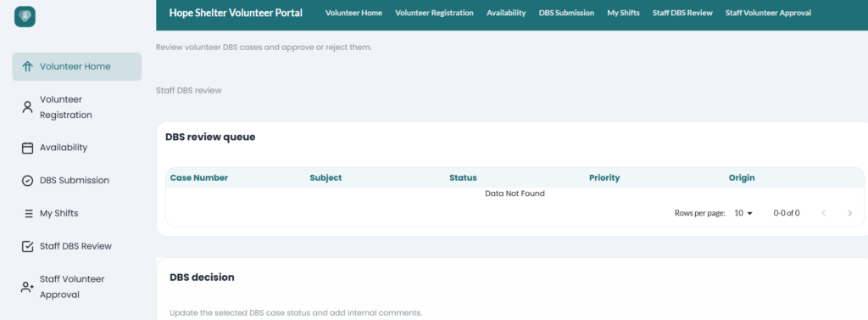Open Volunteer Home in the top navigation bar

pyautogui.click(x=353, y=13)
